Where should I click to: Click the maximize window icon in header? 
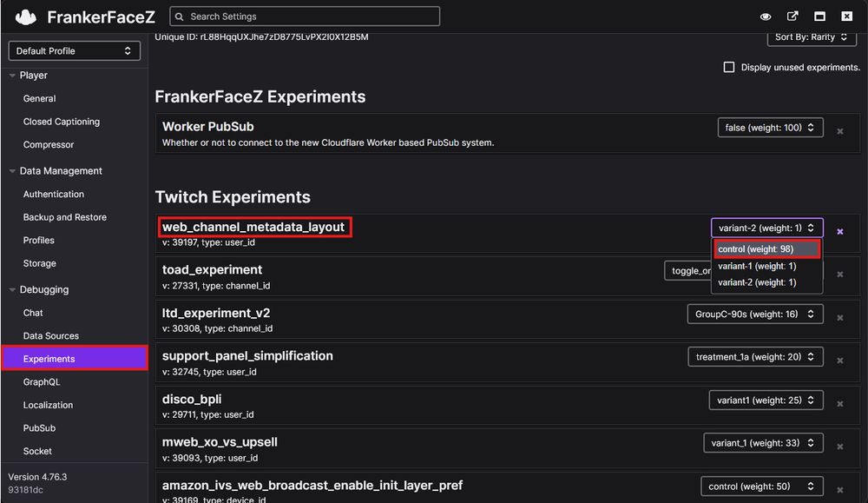pos(820,16)
